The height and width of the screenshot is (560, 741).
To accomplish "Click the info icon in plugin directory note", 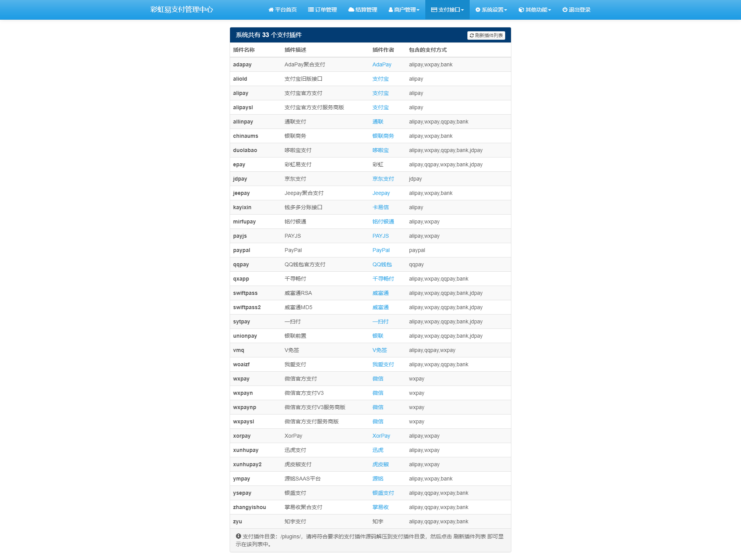I will 239,536.
